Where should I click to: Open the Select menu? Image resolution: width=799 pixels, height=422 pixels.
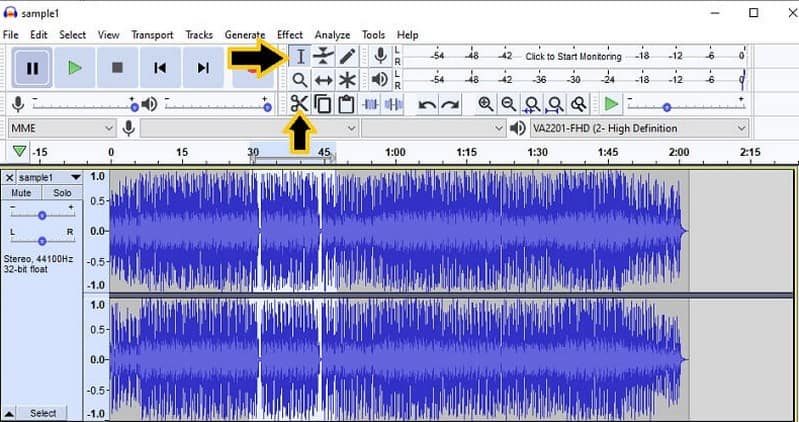(x=72, y=35)
